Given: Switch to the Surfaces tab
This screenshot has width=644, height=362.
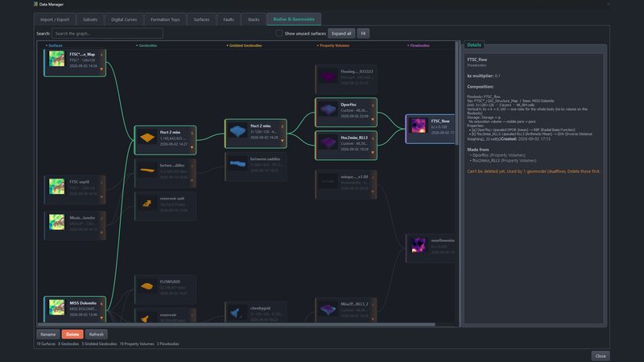Looking at the screenshot, I should (201, 19).
